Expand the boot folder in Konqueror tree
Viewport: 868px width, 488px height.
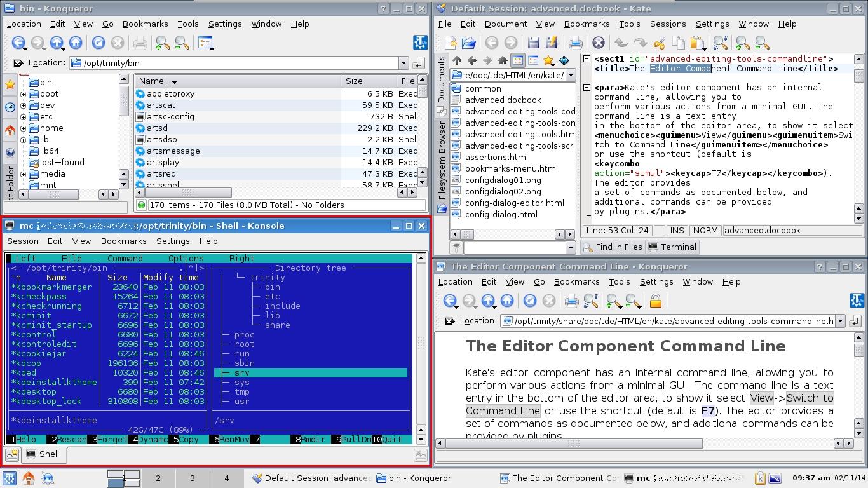click(x=24, y=94)
